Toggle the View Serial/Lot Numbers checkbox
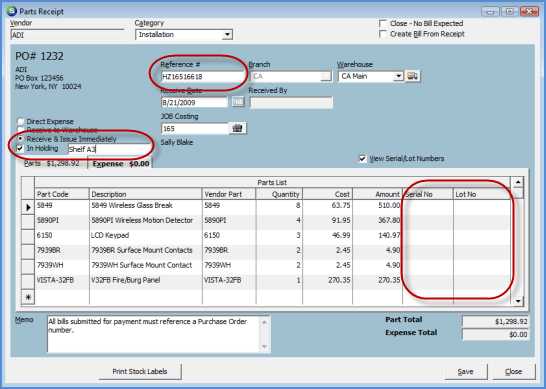 [362, 159]
